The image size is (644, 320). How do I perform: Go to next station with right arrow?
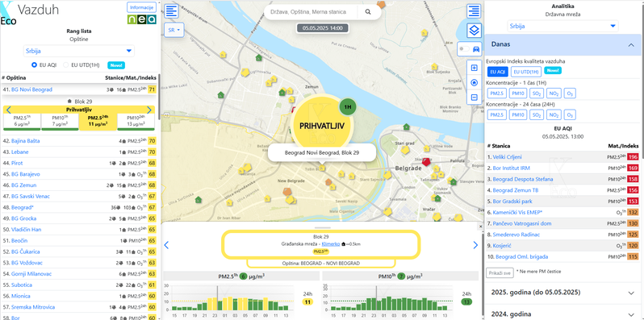(475, 245)
